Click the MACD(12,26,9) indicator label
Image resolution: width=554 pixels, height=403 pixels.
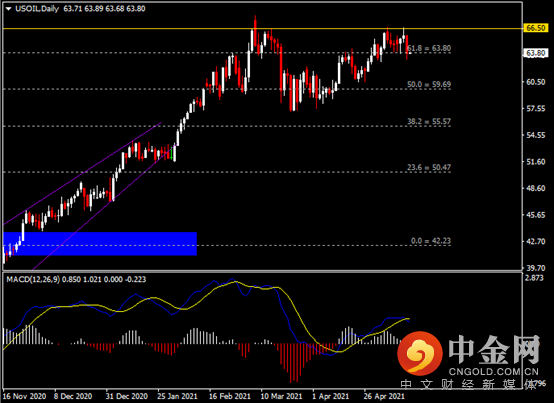point(33,279)
